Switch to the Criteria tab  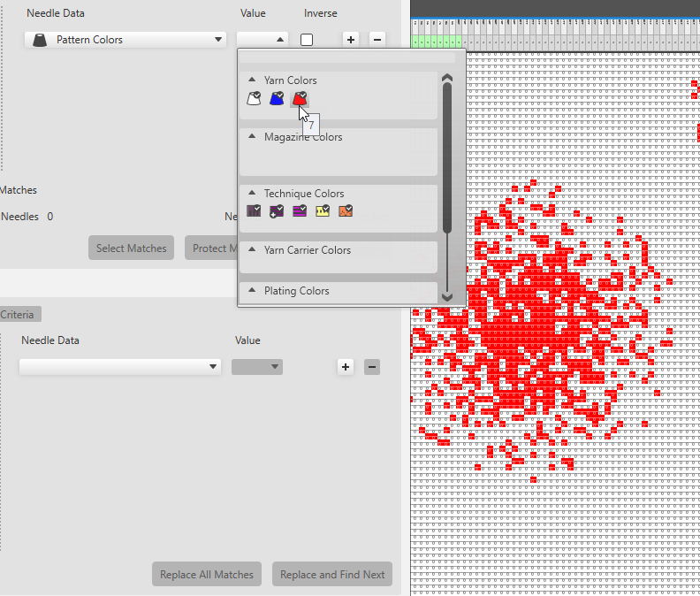pos(19,315)
